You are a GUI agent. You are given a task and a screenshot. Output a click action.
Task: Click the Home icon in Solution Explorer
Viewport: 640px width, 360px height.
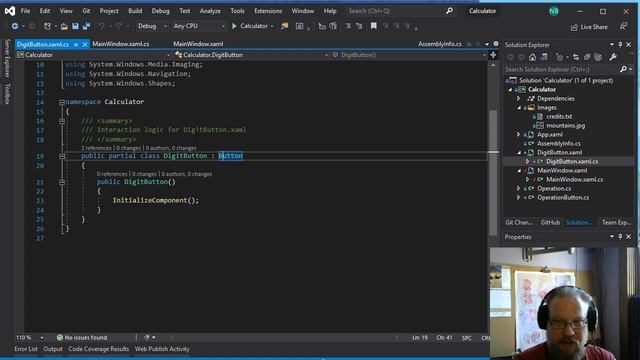pyautogui.click(x=532, y=57)
